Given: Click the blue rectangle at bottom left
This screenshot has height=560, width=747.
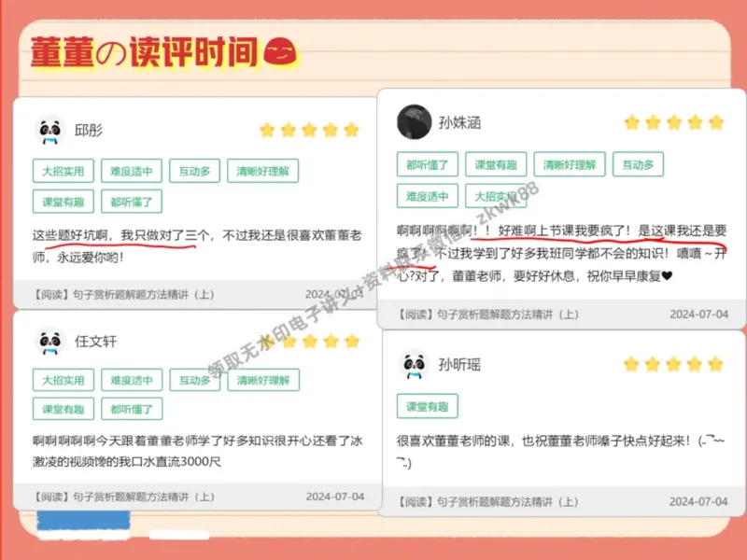Looking at the screenshot, I should 83,520.
